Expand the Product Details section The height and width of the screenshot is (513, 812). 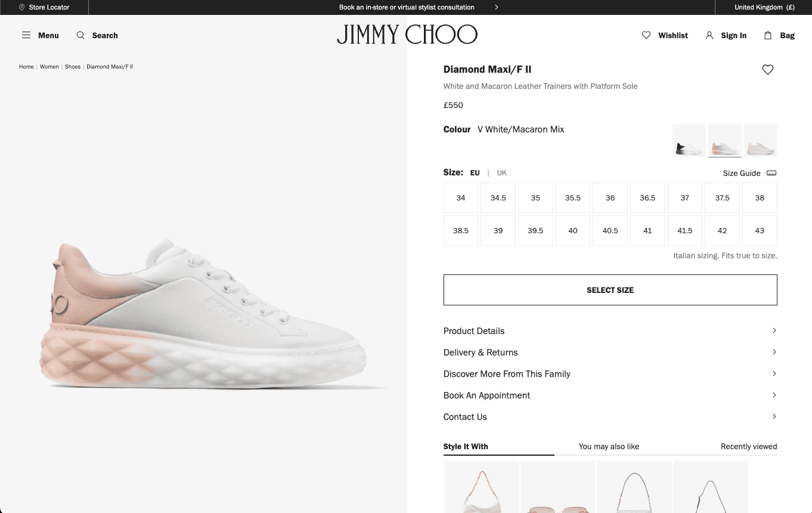click(x=474, y=330)
